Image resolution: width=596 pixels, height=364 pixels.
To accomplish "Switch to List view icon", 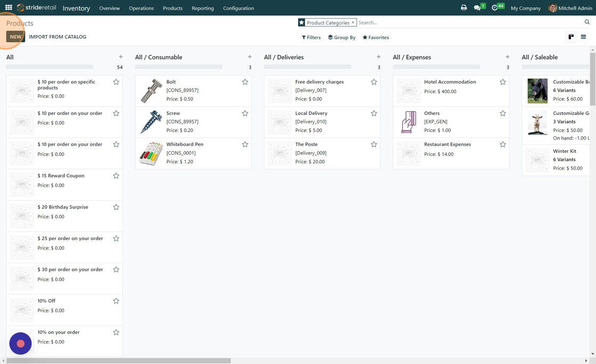I will coord(583,37).
